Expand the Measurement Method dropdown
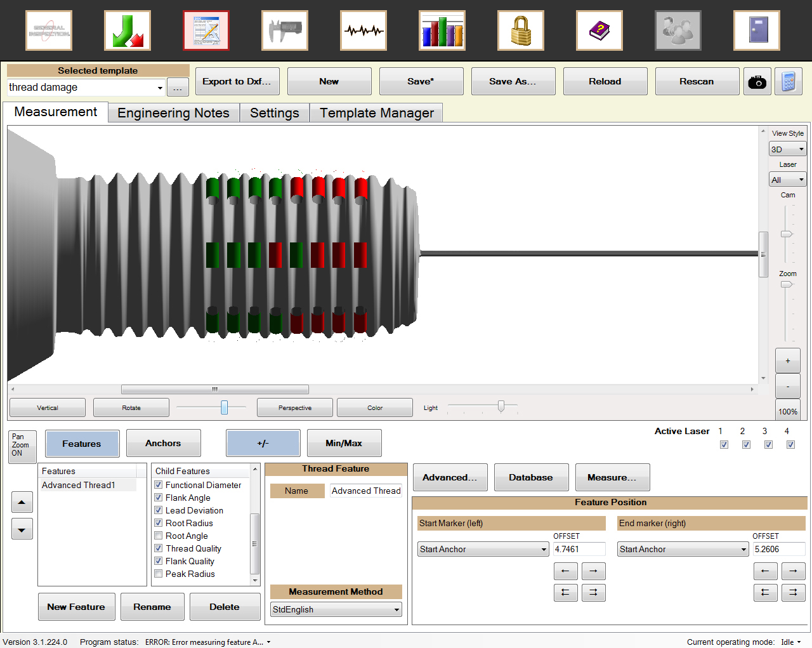The width and height of the screenshot is (812, 648). (x=336, y=610)
